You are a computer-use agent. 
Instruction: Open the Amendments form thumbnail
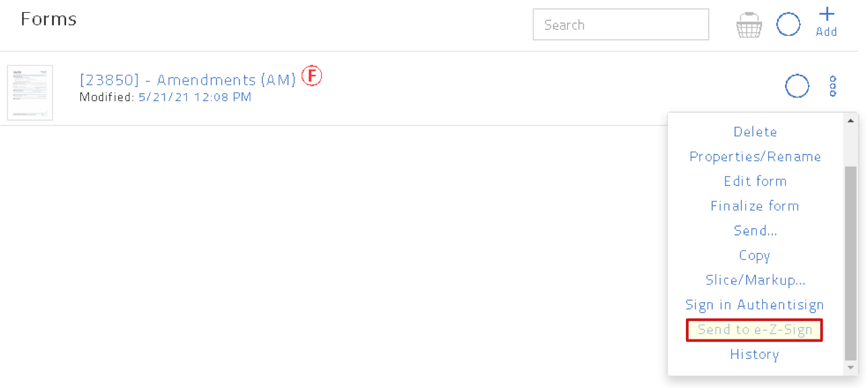[30, 92]
